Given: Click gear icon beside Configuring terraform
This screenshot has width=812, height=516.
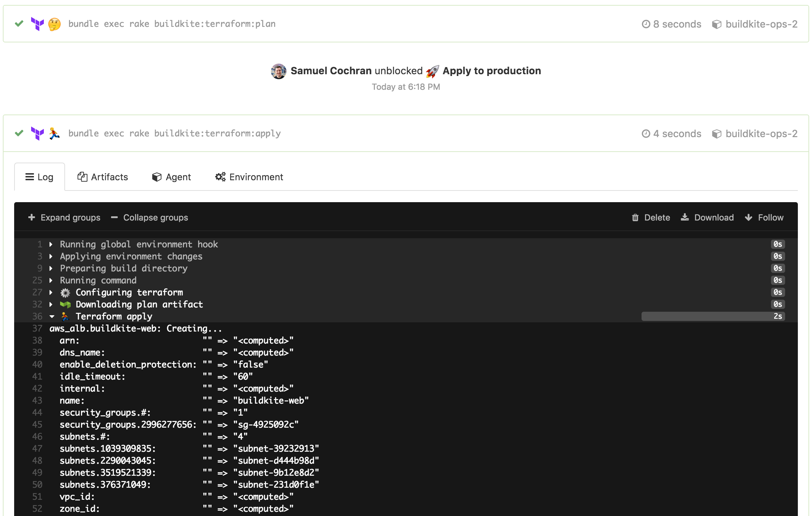Looking at the screenshot, I should [x=65, y=293].
